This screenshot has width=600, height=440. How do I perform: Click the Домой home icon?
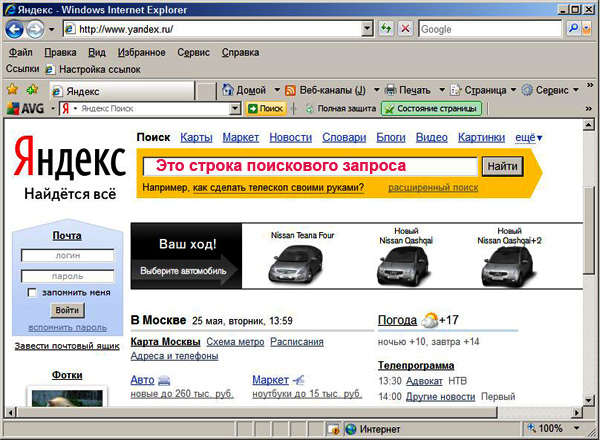228,90
